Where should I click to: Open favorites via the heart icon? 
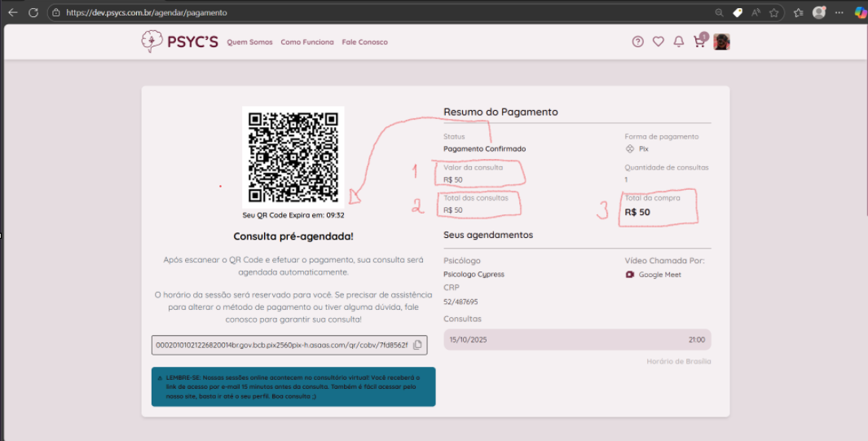pyautogui.click(x=658, y=42)
